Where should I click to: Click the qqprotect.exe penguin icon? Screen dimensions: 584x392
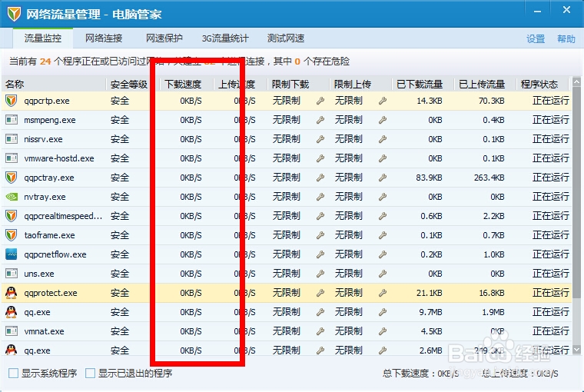point(12,293)
